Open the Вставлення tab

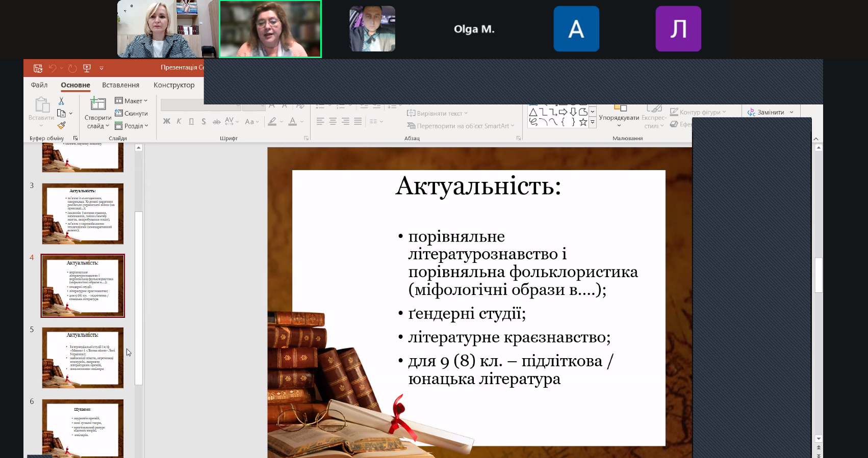120,85
